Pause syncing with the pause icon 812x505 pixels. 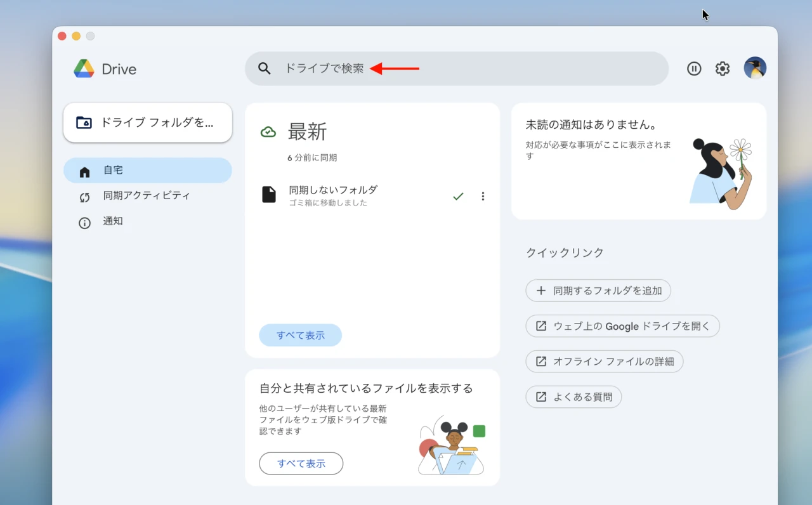click(694, 68)
